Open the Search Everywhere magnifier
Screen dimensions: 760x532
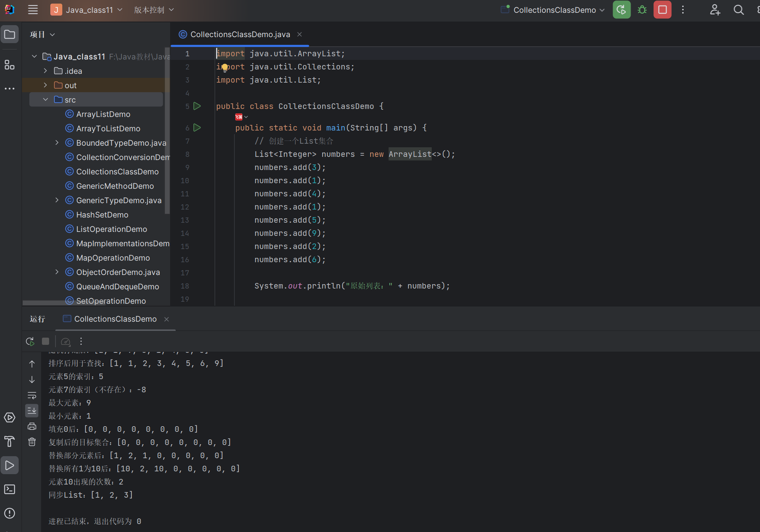[738, 10]
